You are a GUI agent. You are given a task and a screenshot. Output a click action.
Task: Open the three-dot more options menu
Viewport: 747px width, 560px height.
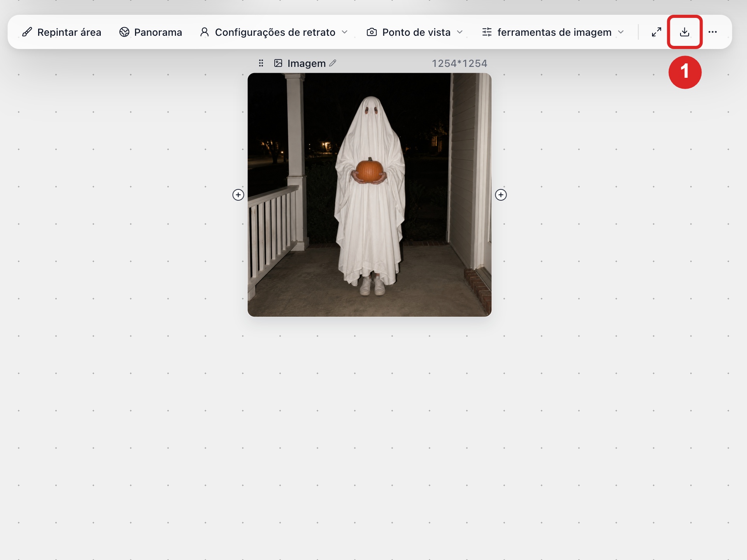(713, 32)
